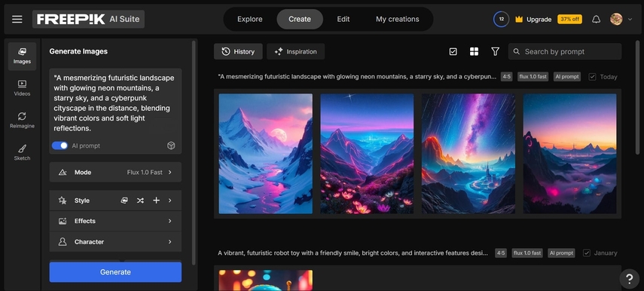Click the robot toy prompt title text

click(x=353, y=253)
